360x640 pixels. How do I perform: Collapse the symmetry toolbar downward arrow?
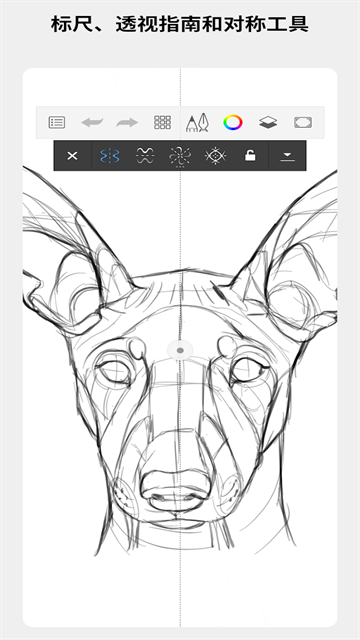click(287, 156)
